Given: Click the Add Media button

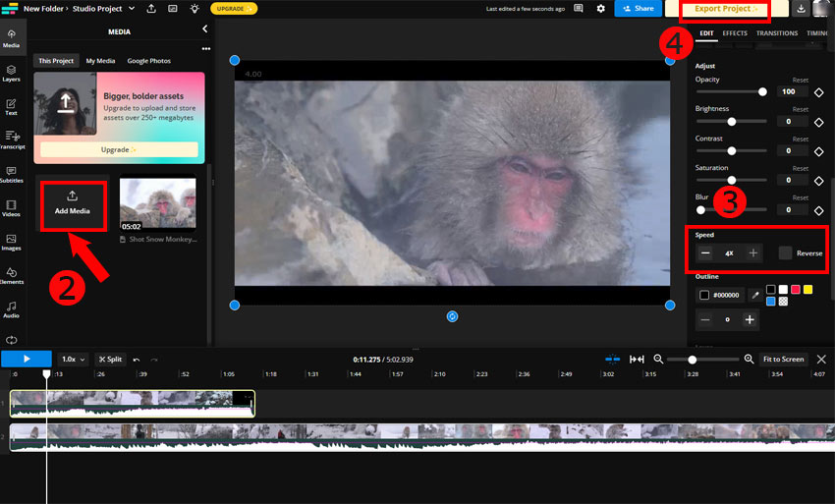Looking at the screenshot, I should click(x=72, y=203).
